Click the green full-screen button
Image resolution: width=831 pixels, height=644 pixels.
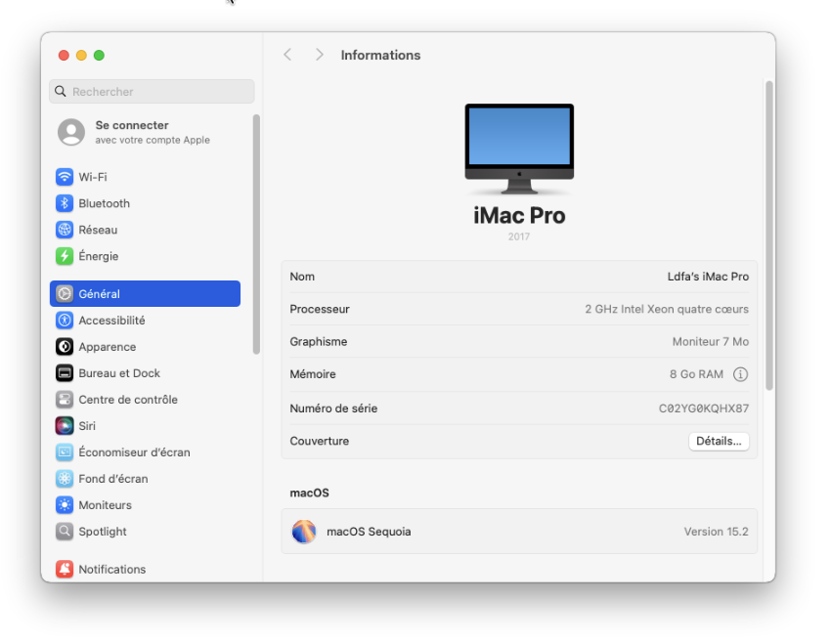99,55
